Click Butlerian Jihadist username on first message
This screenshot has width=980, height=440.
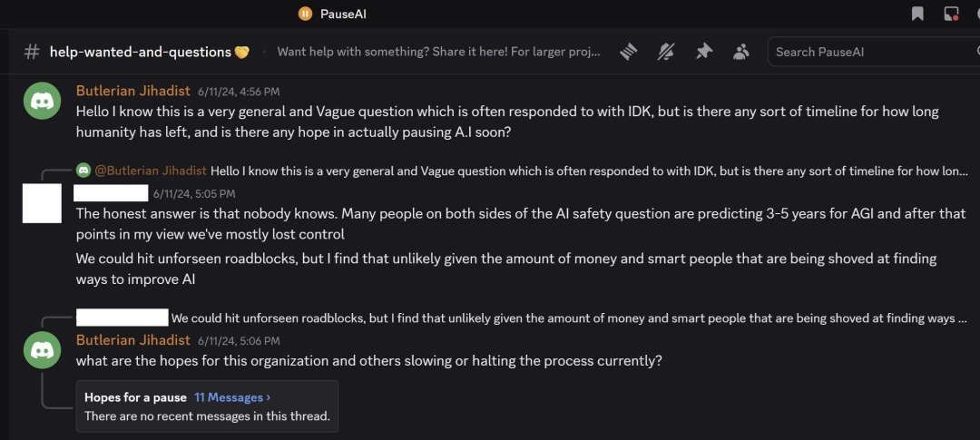132,91
